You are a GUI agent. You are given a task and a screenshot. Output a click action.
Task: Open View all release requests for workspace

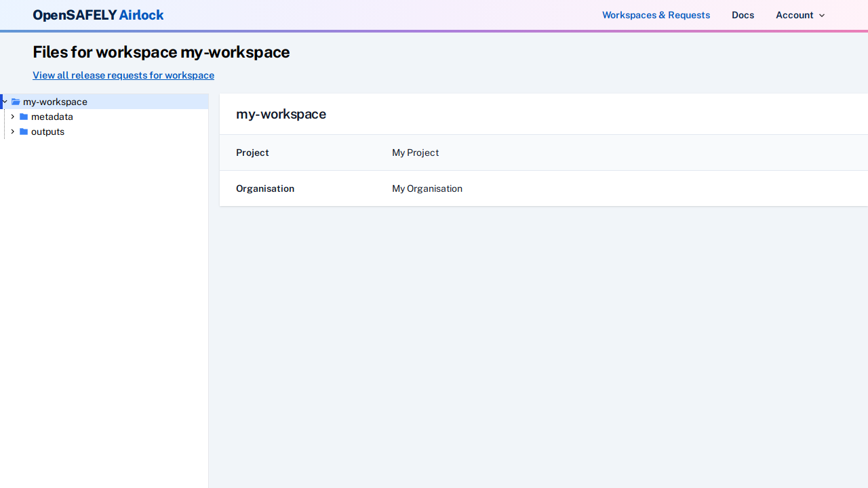click(123, 75)
